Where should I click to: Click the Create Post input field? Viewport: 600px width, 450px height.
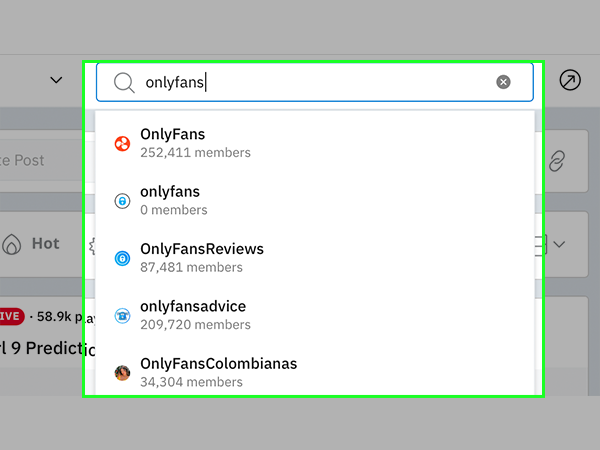click(41, 161)
